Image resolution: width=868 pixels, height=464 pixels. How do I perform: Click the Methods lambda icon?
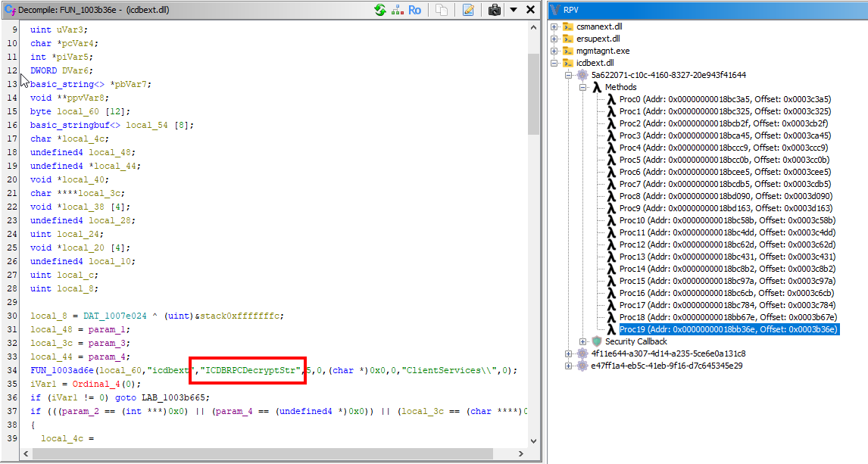pos(597,87)
